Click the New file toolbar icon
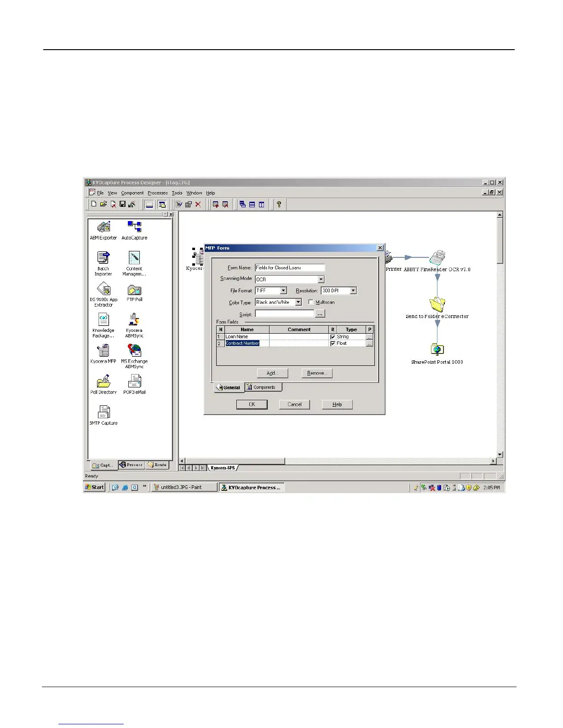This screenshot has width=563, height=728. point(94,204)
